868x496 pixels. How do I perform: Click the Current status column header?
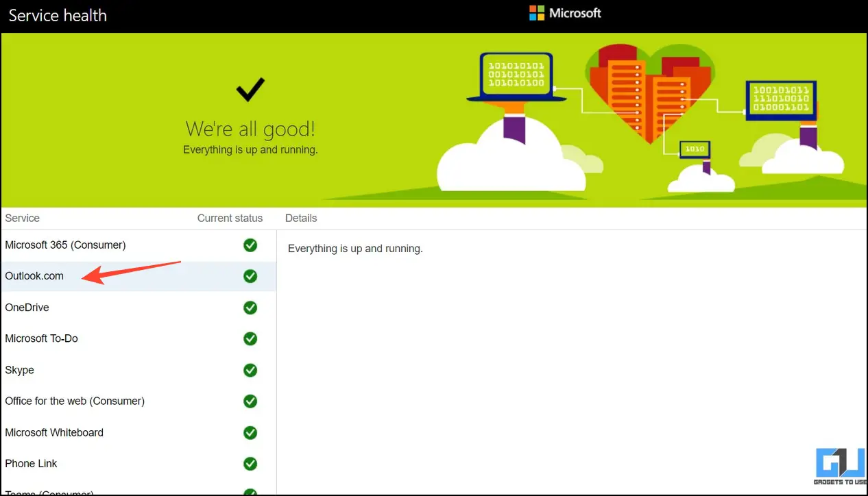pyautogui.click(x=230, y=218)
